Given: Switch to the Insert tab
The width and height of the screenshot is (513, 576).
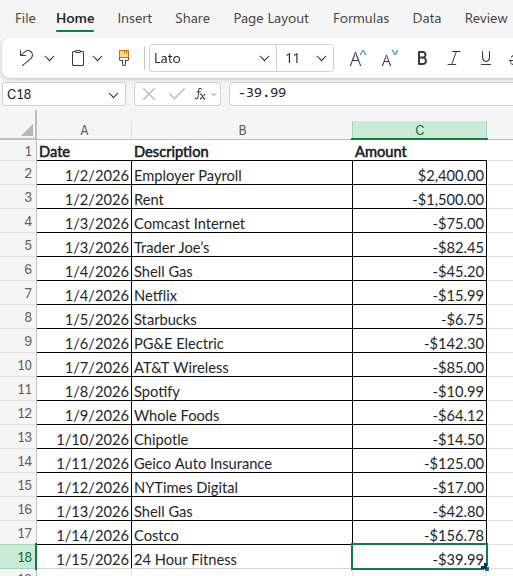Looking at the screenshot, I should click(134, 18).
